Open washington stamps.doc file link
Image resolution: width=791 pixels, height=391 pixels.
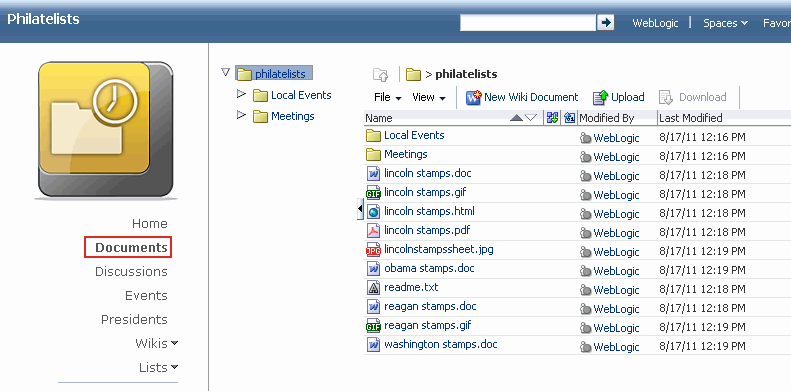[441, 345]
